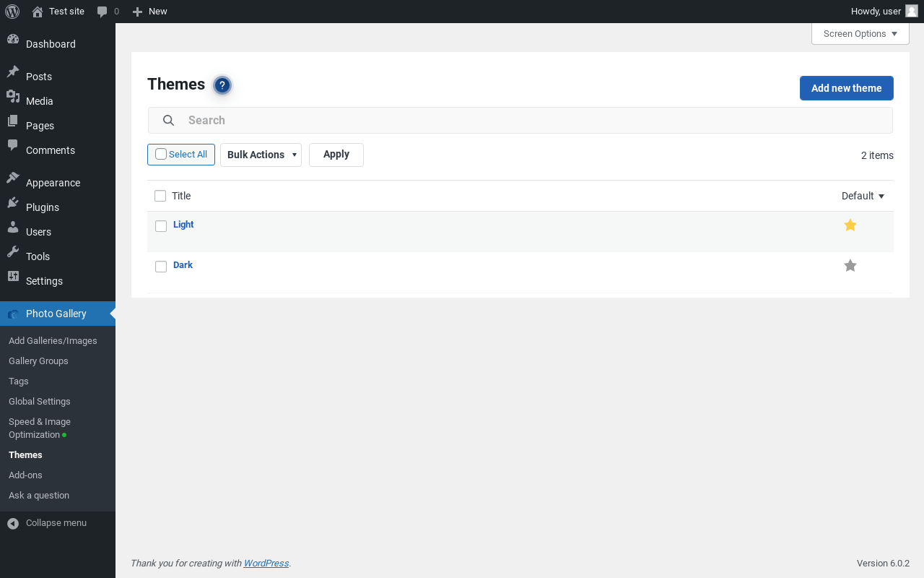The image size is (924, 578).
Task: Click the Users person icon
Action: (13, 228)
